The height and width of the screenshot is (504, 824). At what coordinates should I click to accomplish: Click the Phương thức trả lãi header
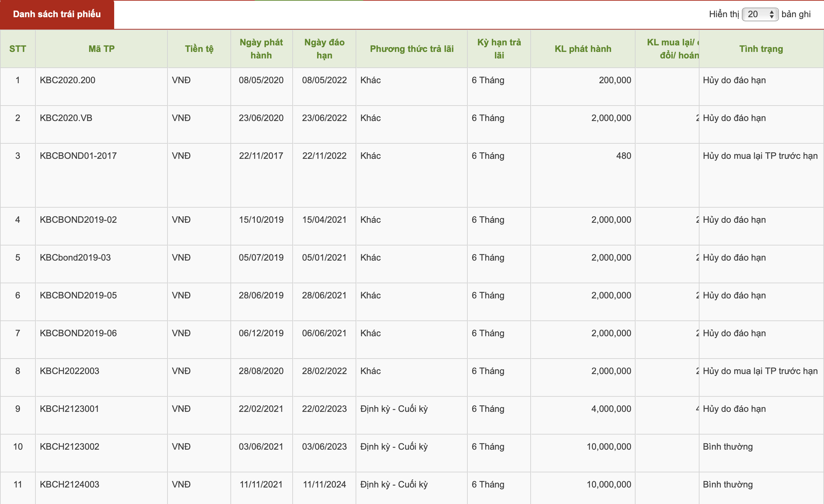[x=412, y=49]
